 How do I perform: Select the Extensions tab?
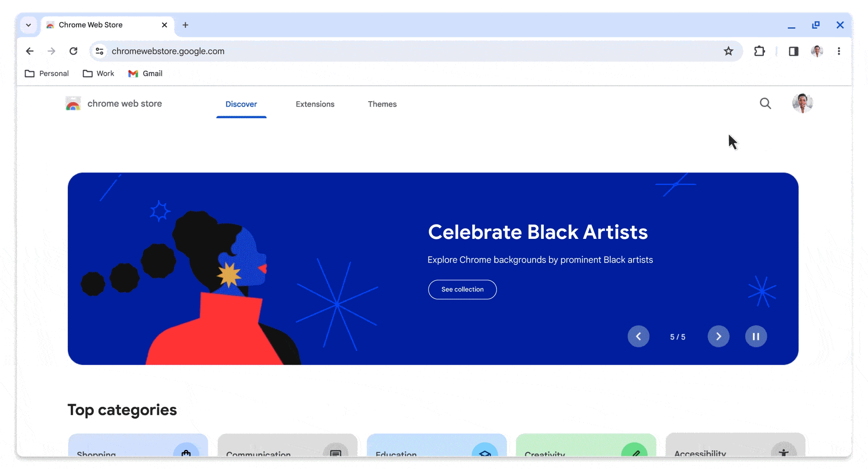coord(315,104)
